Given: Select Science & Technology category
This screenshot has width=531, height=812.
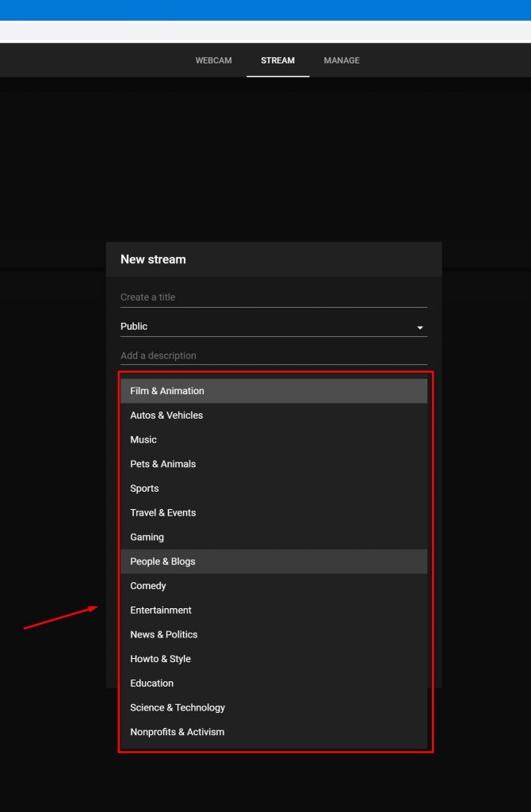Looking at the screenshot, I should click(273, 707).
